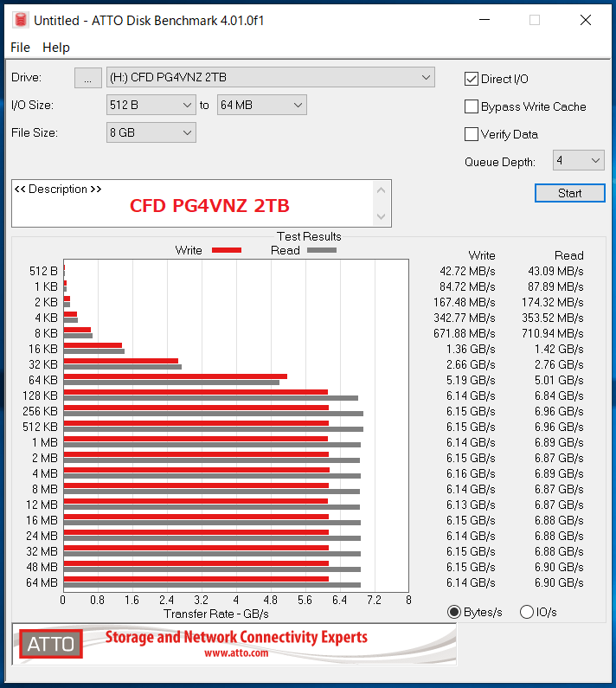Enable Bypass Write Cache checkbox
616x688 pixels.
click(472, 106)
